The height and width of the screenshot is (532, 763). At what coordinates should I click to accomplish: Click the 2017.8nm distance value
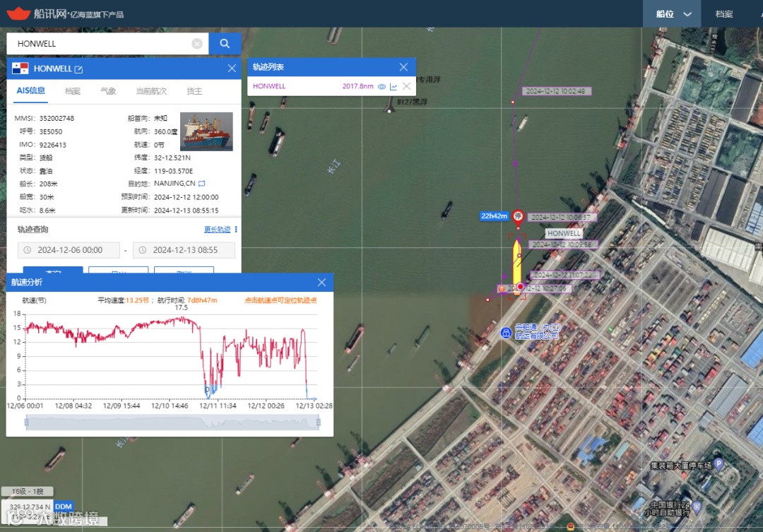[x=357, y=86]
